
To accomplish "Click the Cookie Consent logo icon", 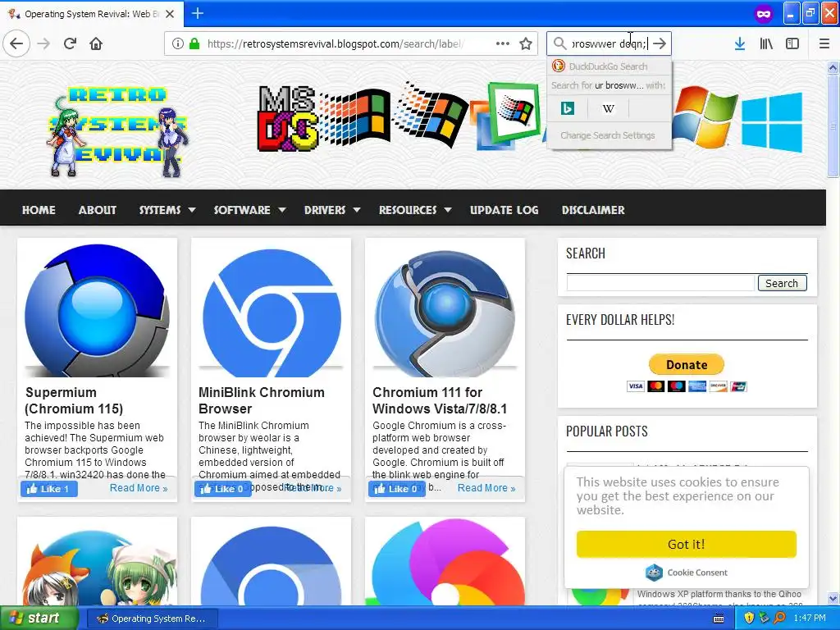I will pos(654,572).
